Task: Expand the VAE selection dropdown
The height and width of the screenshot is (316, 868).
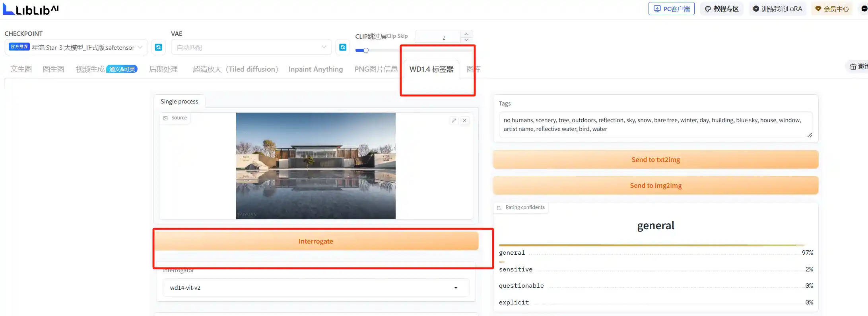Action: 251,47
